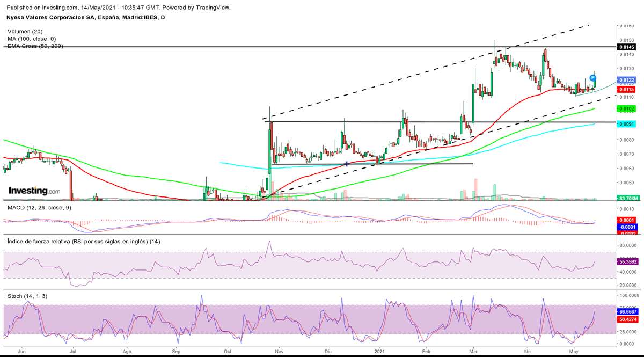The width and height of the screenshot is (644, 357).
Task: Click the Jul label on the time axis
Action: coord(73,352)
